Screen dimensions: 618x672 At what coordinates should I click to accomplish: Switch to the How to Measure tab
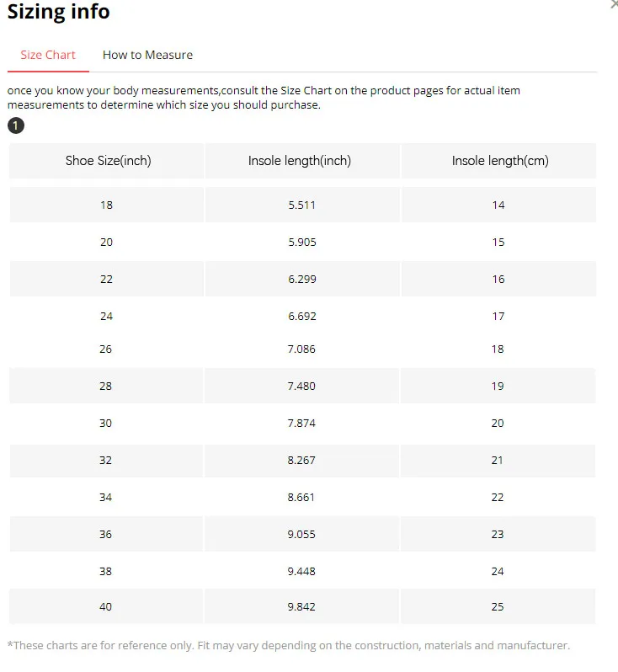[147, 55]
